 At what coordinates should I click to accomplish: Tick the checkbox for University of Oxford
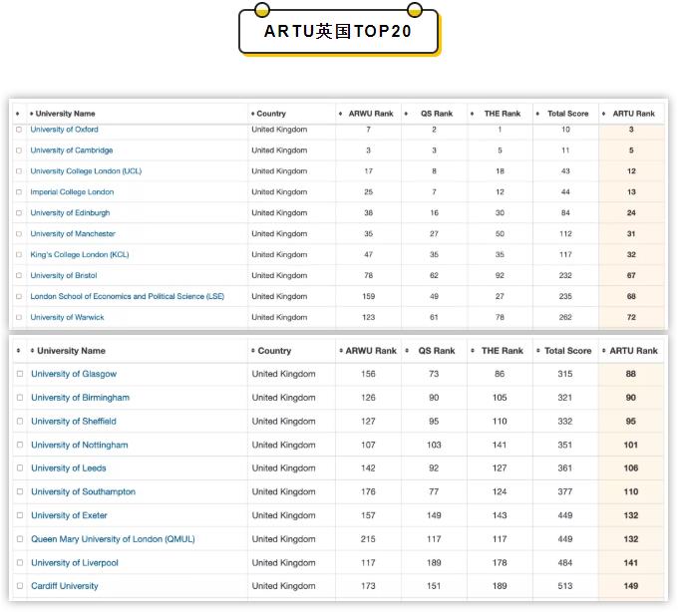pyautogui.click(x=19, y=130)
